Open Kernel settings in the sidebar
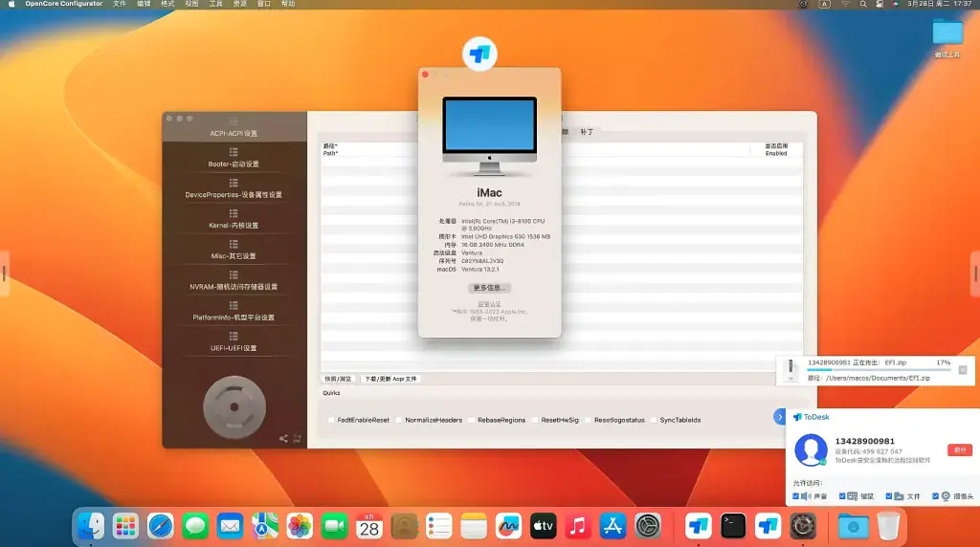Screen dimensions: 980x547 point(234,219)
